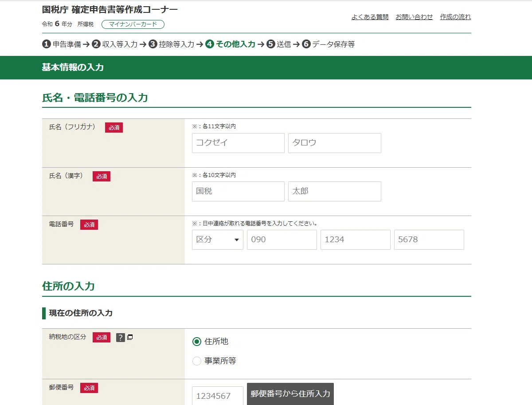532x405 pixels.
Task: Click the phone number field showing 5678
Action: pyautogui.click(x=429, y=240)
